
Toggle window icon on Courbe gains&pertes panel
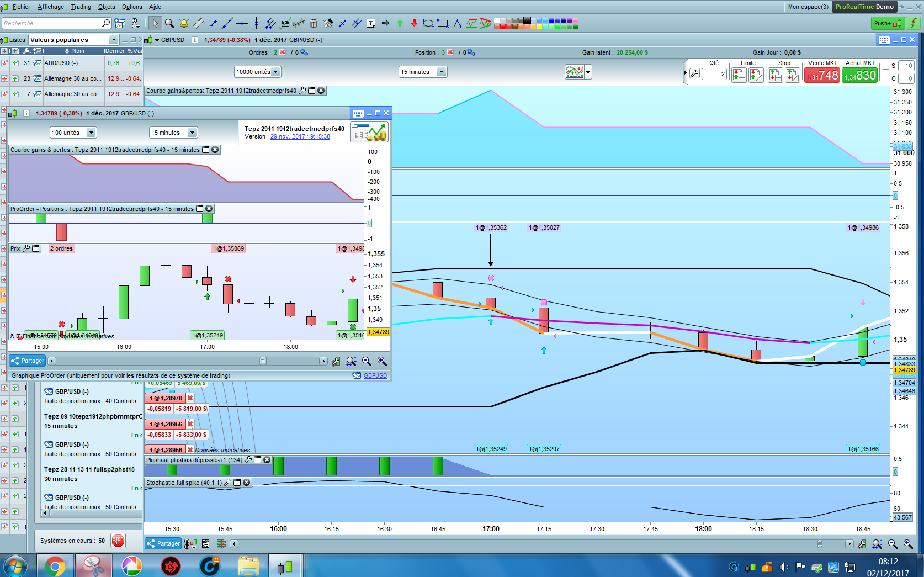[312, 91]
